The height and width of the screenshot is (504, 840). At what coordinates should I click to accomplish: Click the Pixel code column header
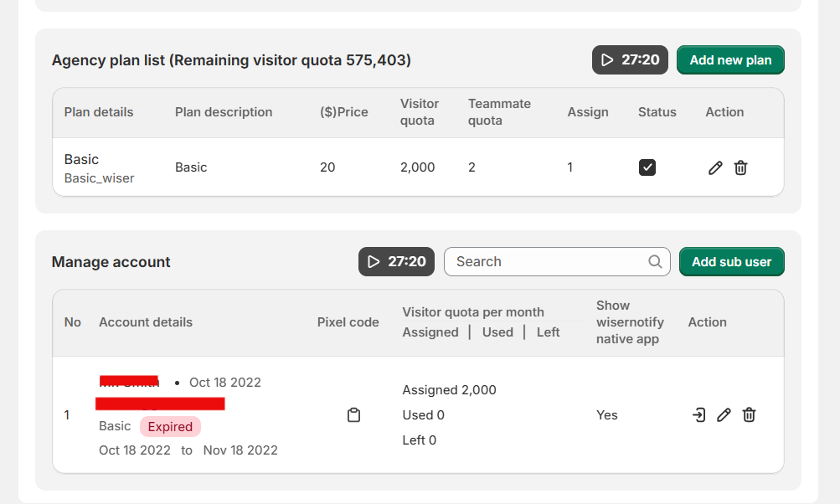point(348,322)
